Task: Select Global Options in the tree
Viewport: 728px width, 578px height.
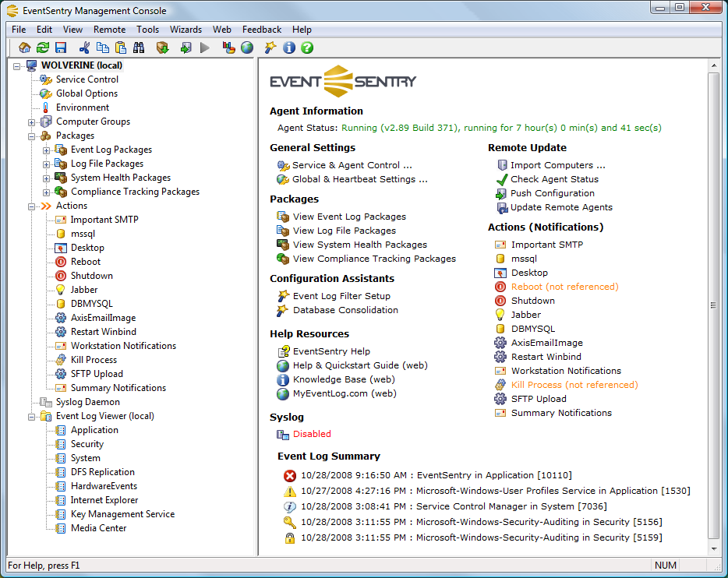Action: click(x=87, y=93)
